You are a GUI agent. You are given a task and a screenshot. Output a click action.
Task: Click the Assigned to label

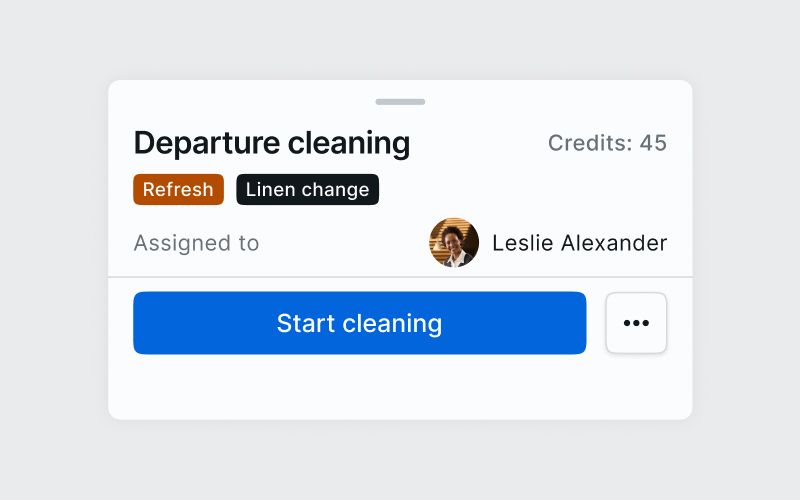pos(196,243)
